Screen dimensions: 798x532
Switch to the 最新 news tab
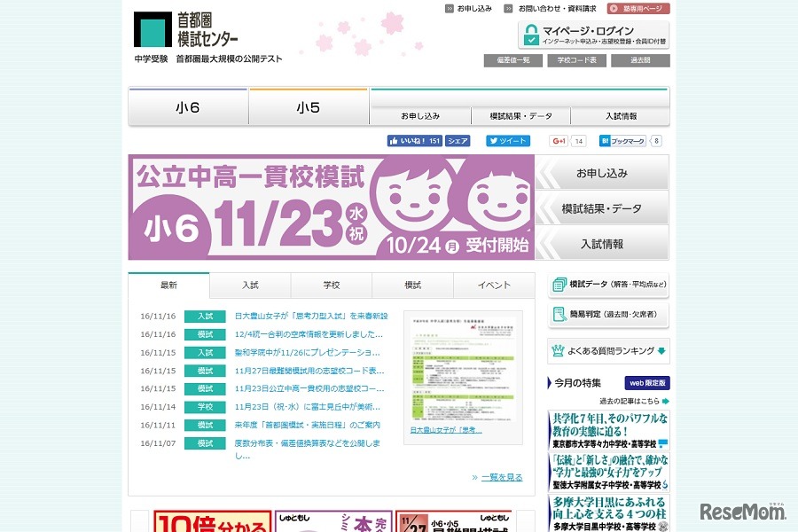(169, 286)
